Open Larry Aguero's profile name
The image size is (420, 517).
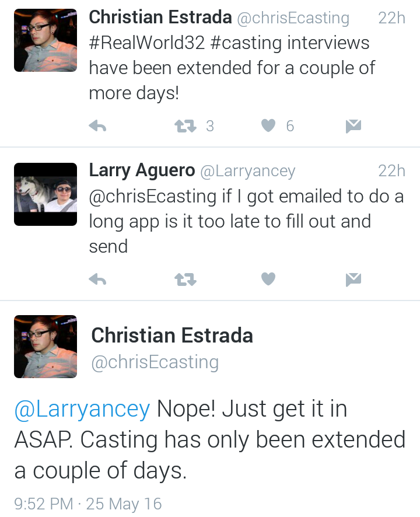click(x=142, y=171)
